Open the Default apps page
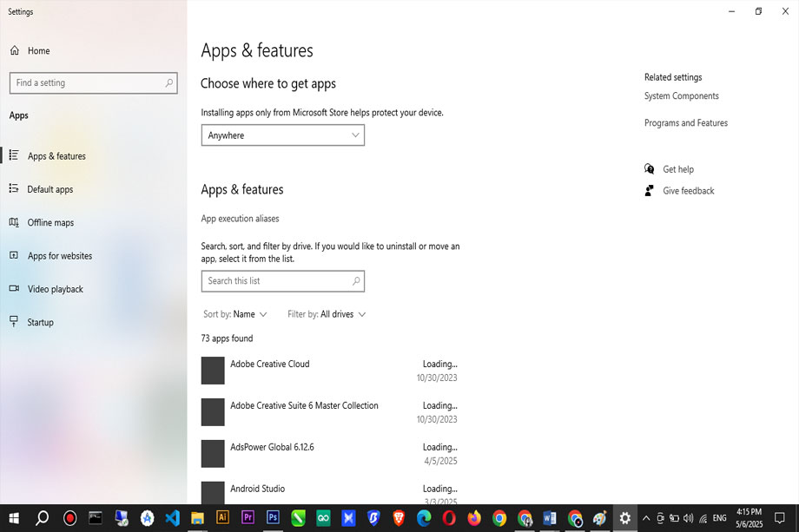 (x=50, y=189)
